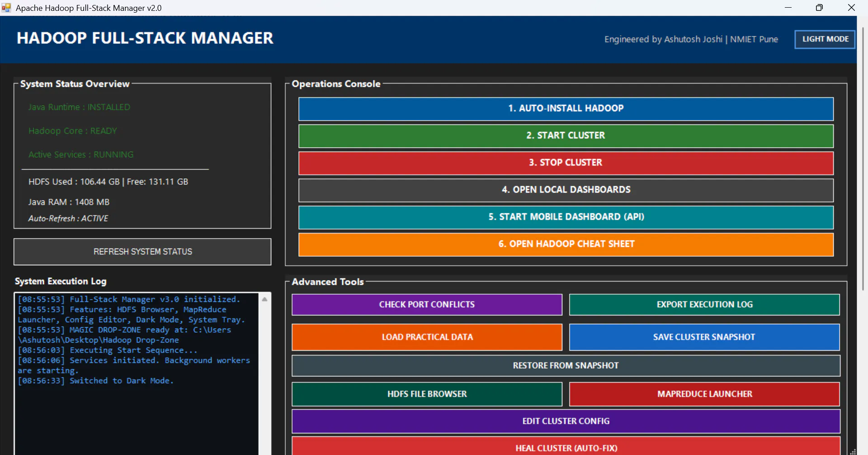Click 'Java RAM : 1408 MB' text
The height and width of the screenshot is (455, 868).
(x=69, y=202)
